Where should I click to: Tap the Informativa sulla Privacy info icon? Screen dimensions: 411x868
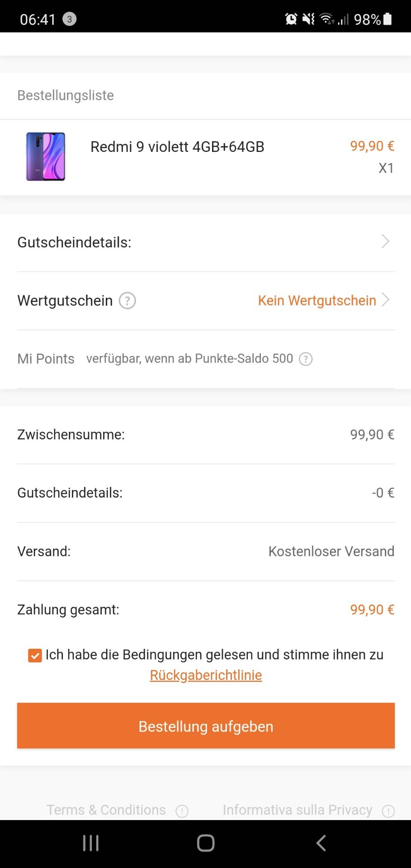[388, 811]
